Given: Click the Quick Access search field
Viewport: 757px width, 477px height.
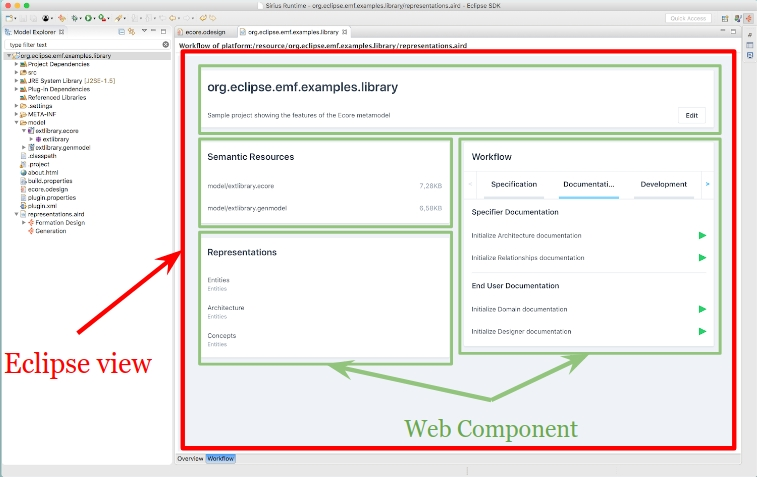Looking at the screenshot, I should (688, 18).
